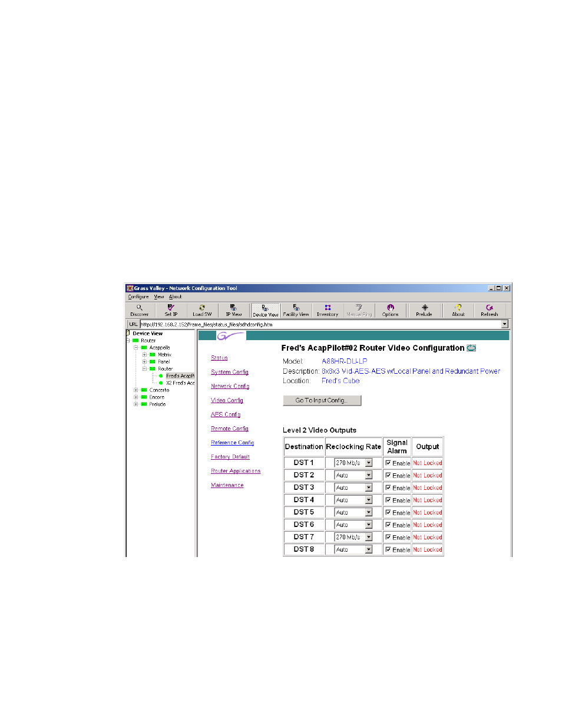The image size is (562, 728).
Task: Open Facility View from the toolbar
Action: click(296, 310)
